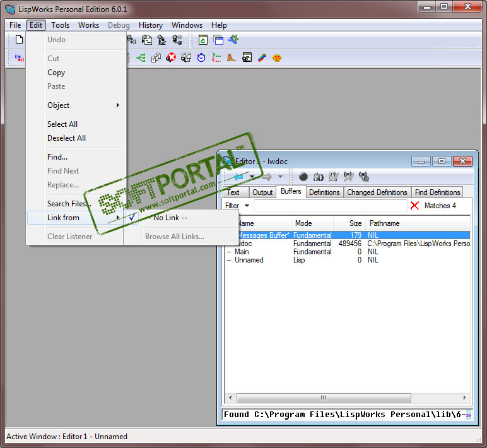Viewport: 487px width, 448px height.
Task: Click the horizontal scrollbar thumb in buffer list
Action: point(324,398)
